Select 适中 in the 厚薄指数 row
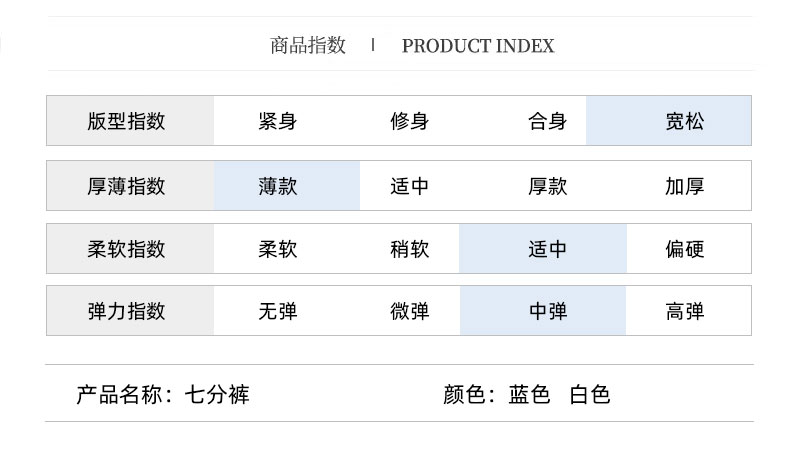Screen dimensions: 790x457 [x=409, y=186]
